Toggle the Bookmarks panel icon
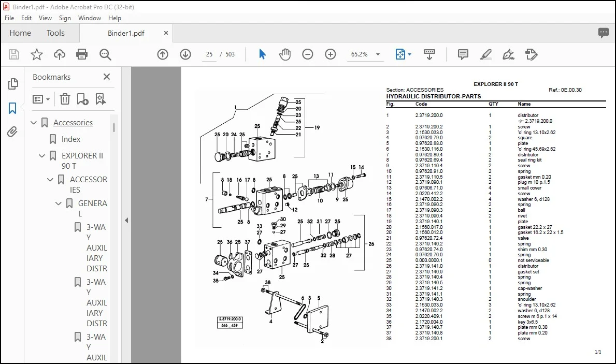Screen dimensions: 616x364 (12, 108)
